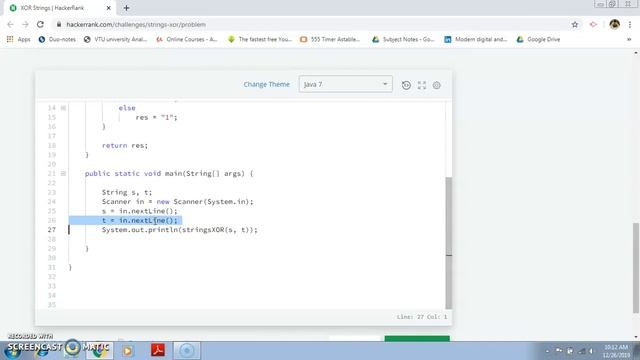Screen dimensions: 640x360
Task: Click the browser forward arrow
Action: [x=25, y=24]
